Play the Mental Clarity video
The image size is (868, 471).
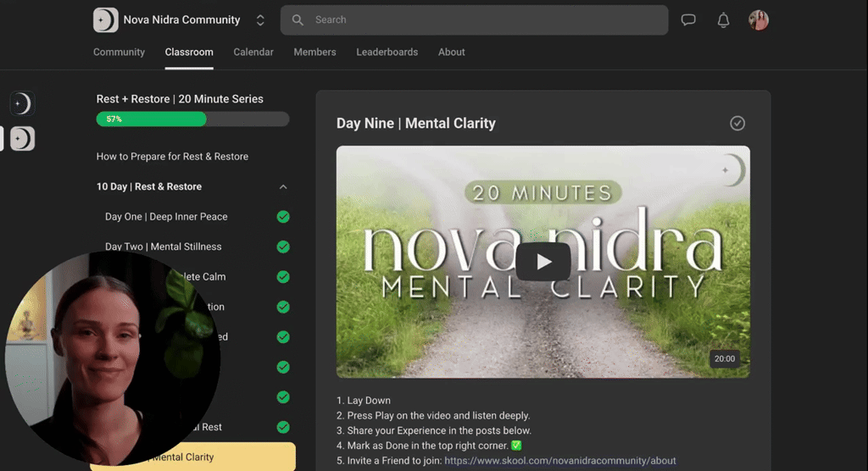543,262
